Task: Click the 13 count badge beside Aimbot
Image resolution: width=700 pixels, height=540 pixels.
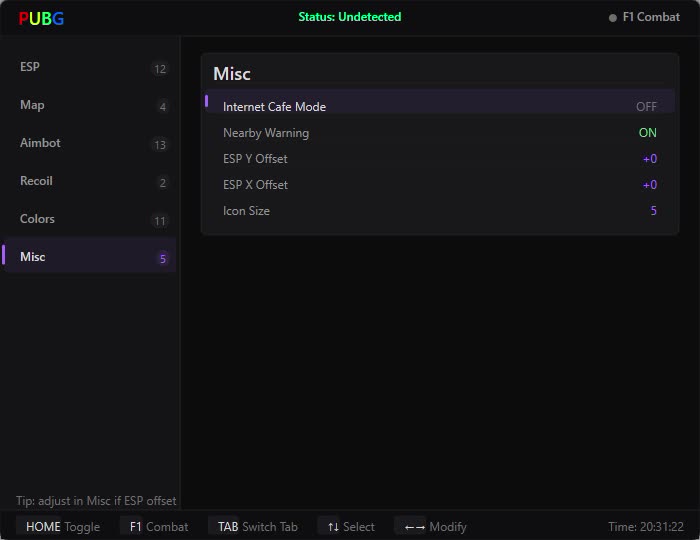Action: pyautogui.click(x=160, y=145)
